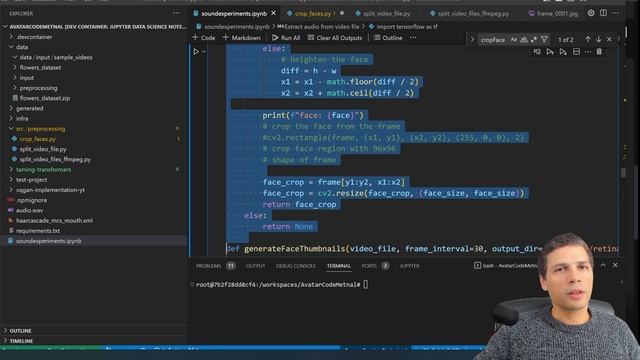Expand the vqgan-implementation-yt folder

[x=94, y=190]
